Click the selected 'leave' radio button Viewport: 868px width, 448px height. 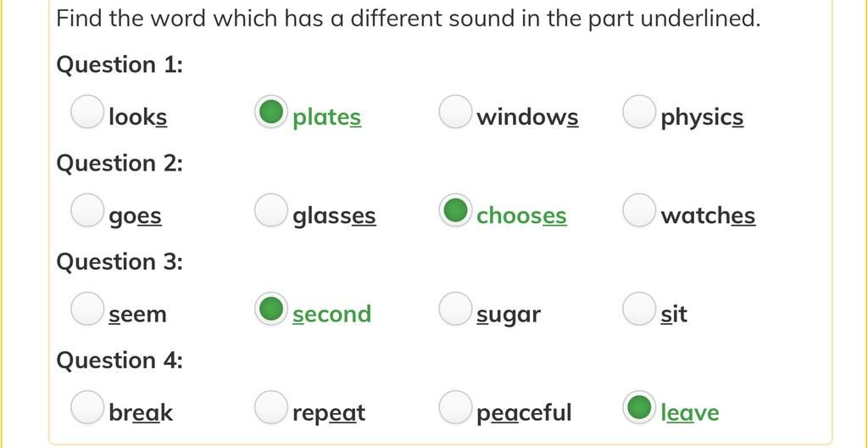point(639,407)
